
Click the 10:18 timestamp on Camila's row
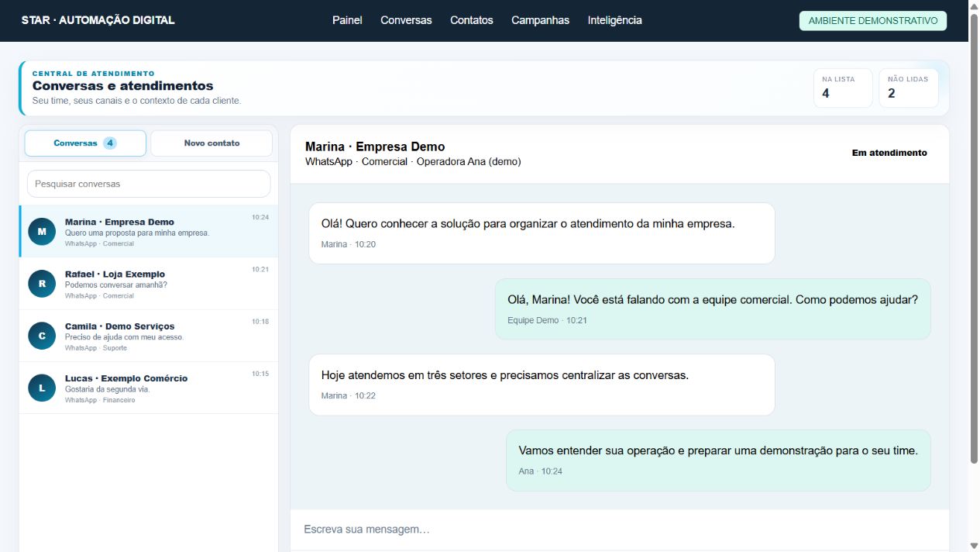click(x=260, y=322)
